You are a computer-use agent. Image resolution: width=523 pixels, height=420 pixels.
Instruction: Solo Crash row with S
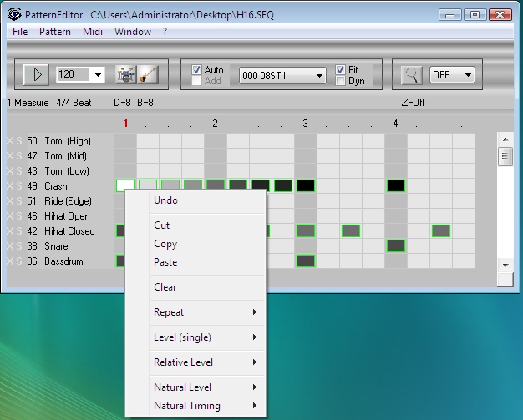click(x=19, y=186)
